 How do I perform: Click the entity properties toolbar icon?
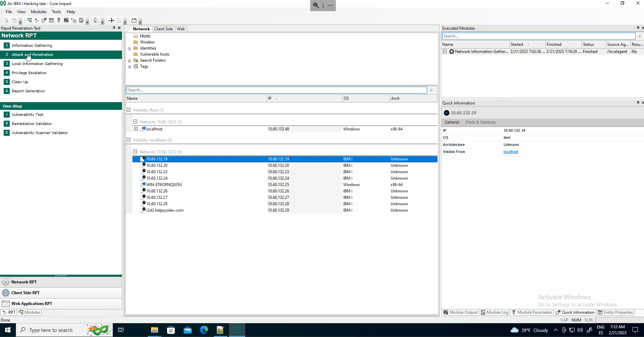[x=52, y=20]
